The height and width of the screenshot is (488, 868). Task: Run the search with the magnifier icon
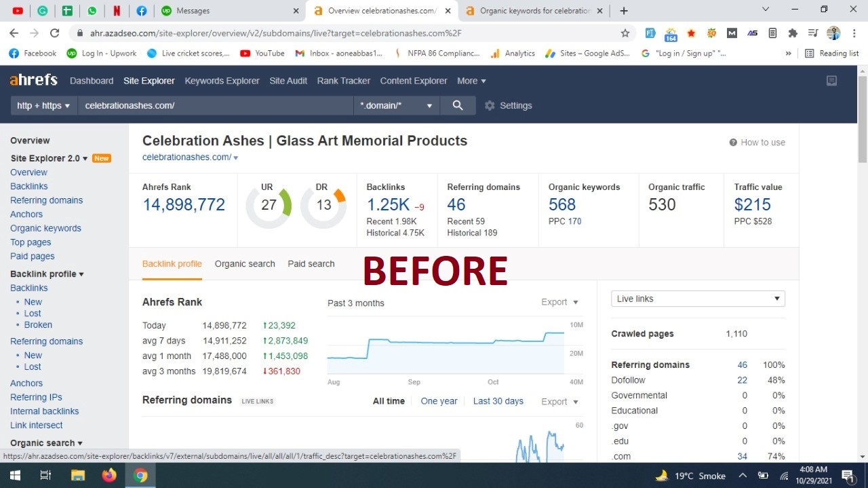click(458, 105)
